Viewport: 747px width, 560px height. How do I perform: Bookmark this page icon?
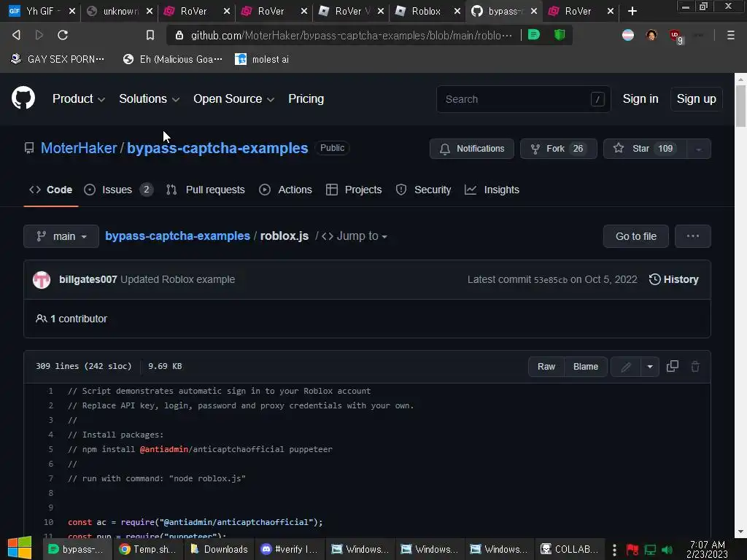(x=150, y=35)
